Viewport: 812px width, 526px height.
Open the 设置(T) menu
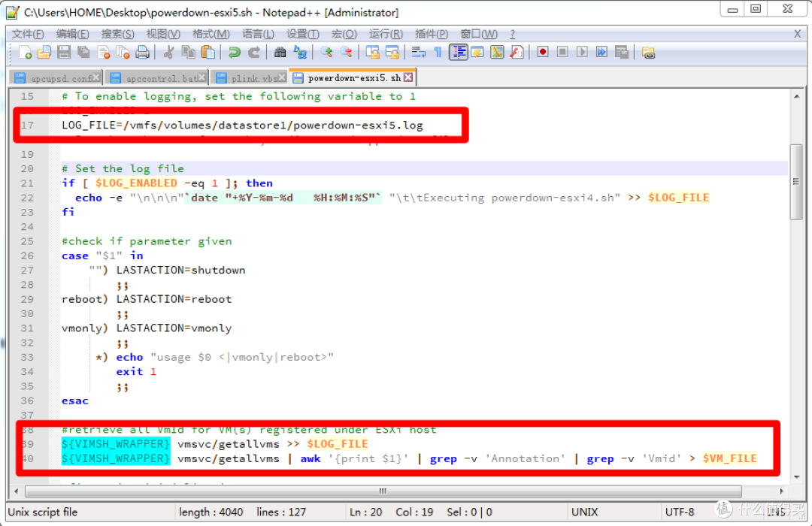pyautogui.click(x=303, y=34)
